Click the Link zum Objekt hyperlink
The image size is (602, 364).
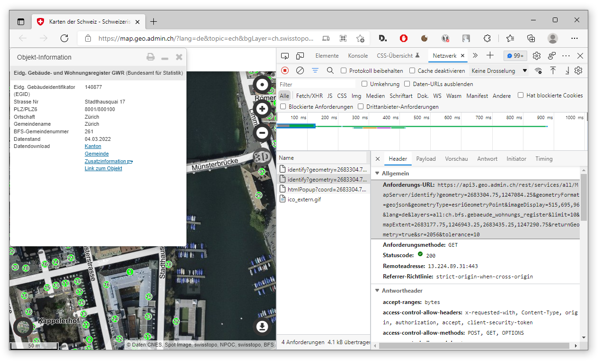103,169
